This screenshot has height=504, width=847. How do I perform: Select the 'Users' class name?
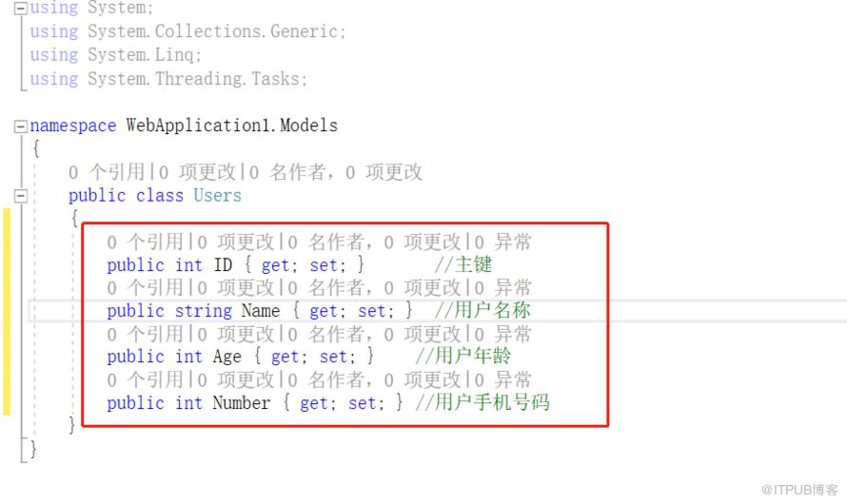[218, 195]
